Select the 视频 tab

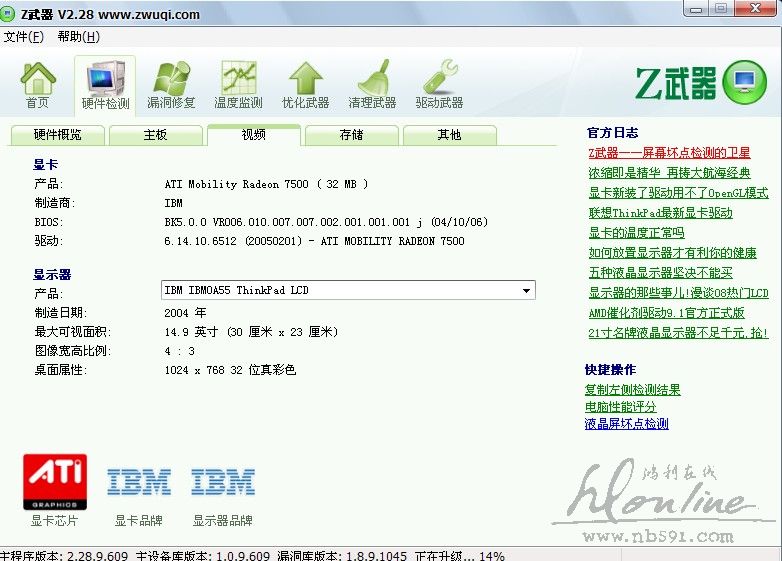253,135
